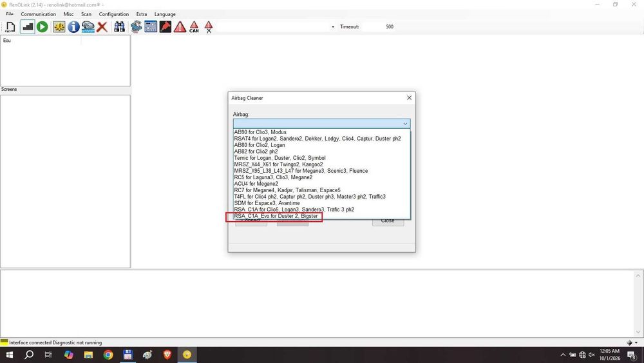Image resolution: width=644 pixels, height=363 pixels.
Task: Click the yellow interface status indicator
Action: click(4, 342)
